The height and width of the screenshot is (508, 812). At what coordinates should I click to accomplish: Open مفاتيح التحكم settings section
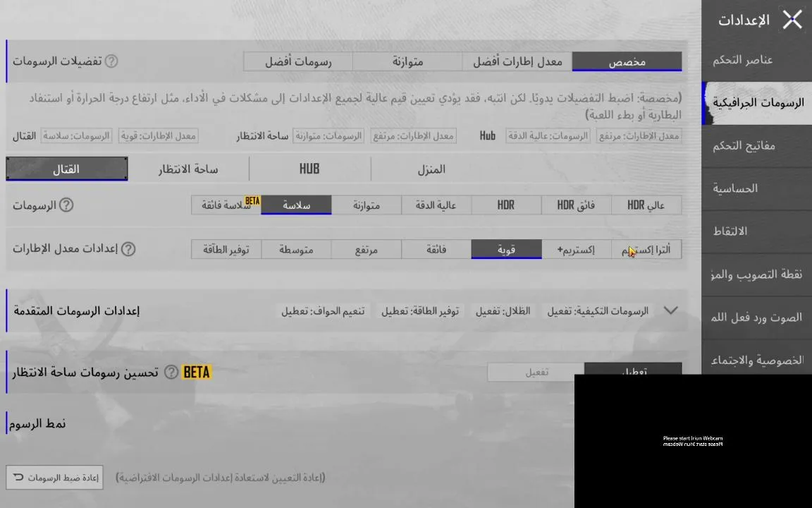[x=756, y=146]
